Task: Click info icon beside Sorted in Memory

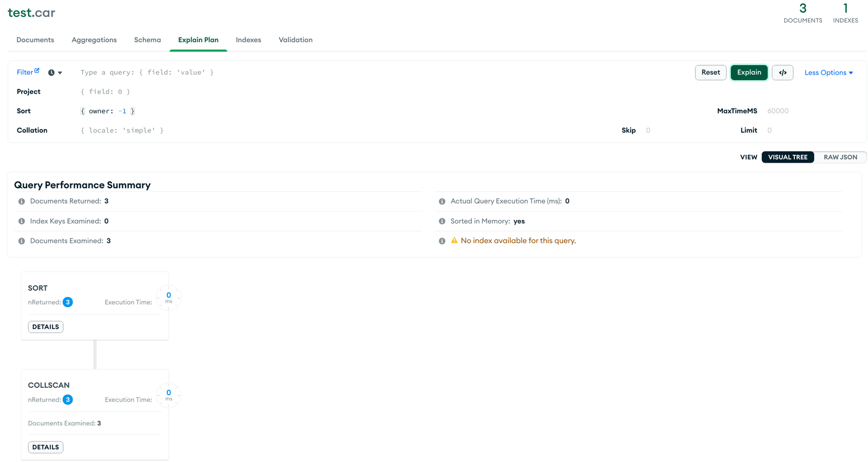Action: tap(442, 222)
